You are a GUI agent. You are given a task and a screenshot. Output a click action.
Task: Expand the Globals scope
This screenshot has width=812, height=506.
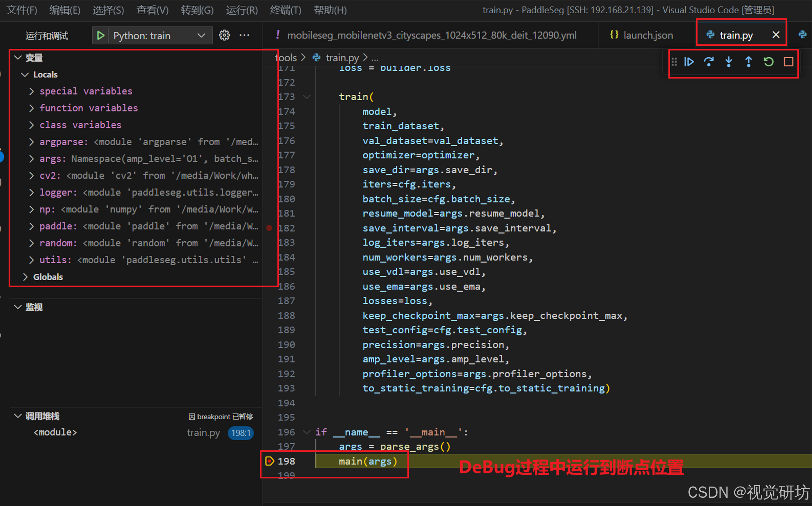click(x=25, y=277)
